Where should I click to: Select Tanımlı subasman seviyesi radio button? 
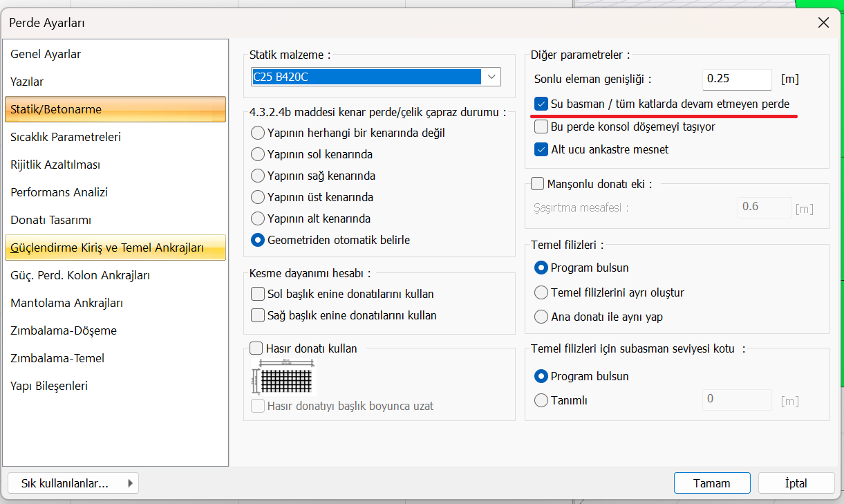coord(541,400)
